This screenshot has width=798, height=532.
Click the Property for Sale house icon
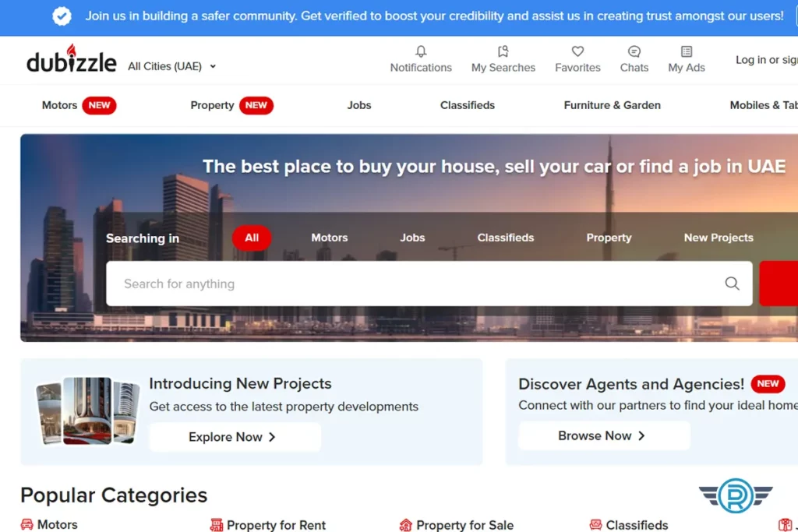405,524
